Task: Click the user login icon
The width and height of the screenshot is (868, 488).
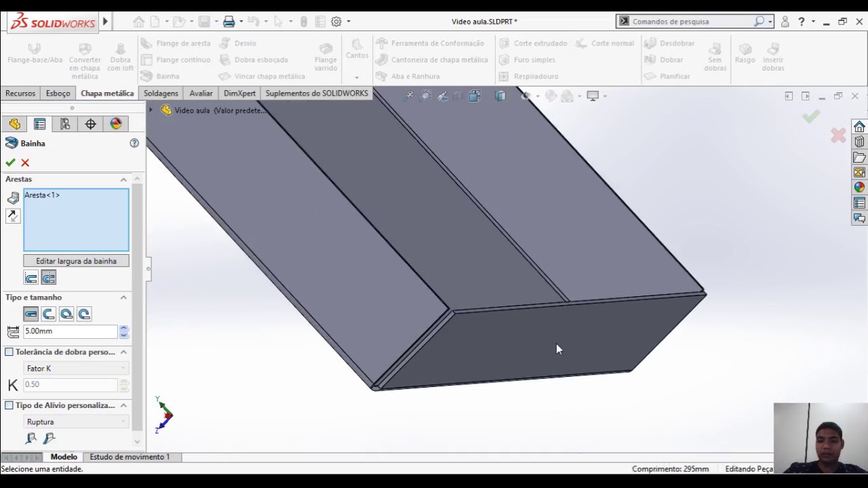Action: (785, 22)
